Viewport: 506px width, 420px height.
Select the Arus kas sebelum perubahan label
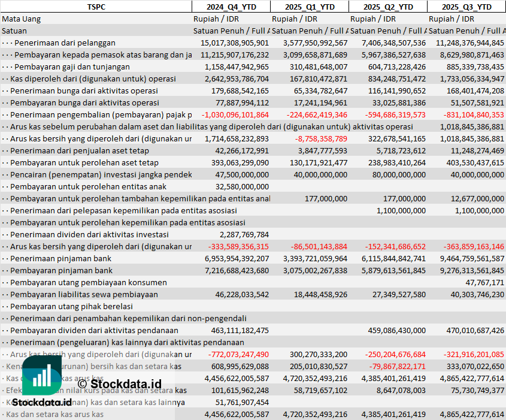(211, 127)
